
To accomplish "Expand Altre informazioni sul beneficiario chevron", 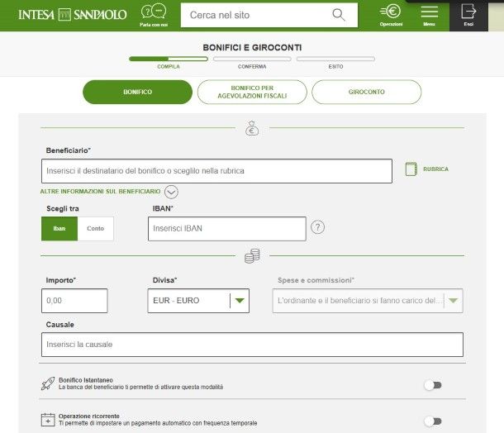I will (x=171, y=192).
